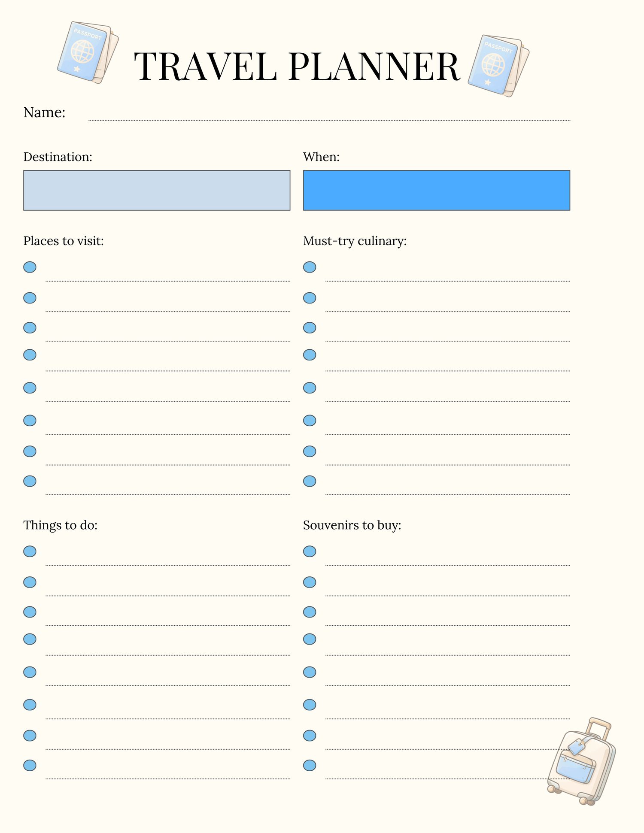Screen dimensions: 644x833
Task: Check the last Must-try culinary bullet
Action: (x=310, y=481)
